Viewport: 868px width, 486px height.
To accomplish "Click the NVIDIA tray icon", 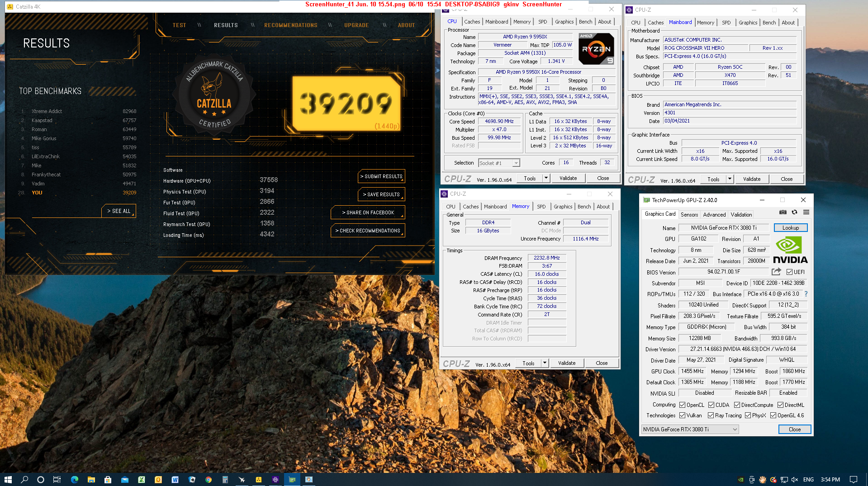I will coord(741,480).
